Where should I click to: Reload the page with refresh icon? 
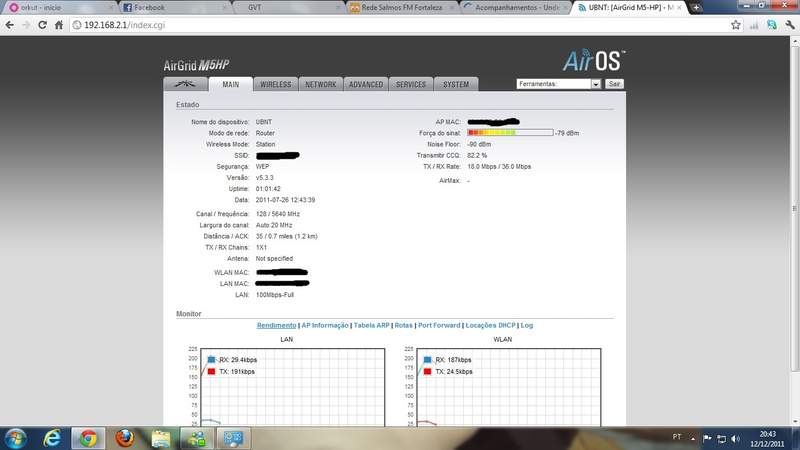pyautogui.click(x=42, y=25)
